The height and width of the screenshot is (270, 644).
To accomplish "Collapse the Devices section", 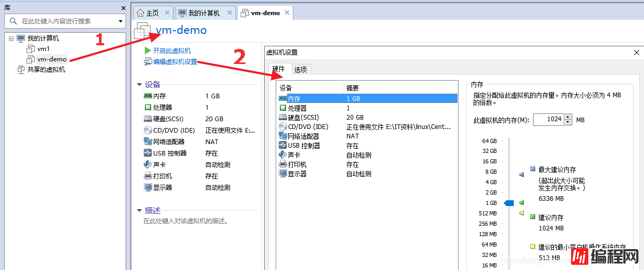I will coord(139,85).
